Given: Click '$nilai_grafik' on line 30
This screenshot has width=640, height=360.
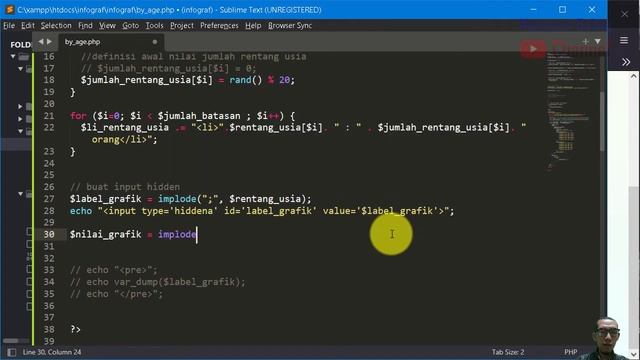Looking at the screenshot, I should 105,234.
